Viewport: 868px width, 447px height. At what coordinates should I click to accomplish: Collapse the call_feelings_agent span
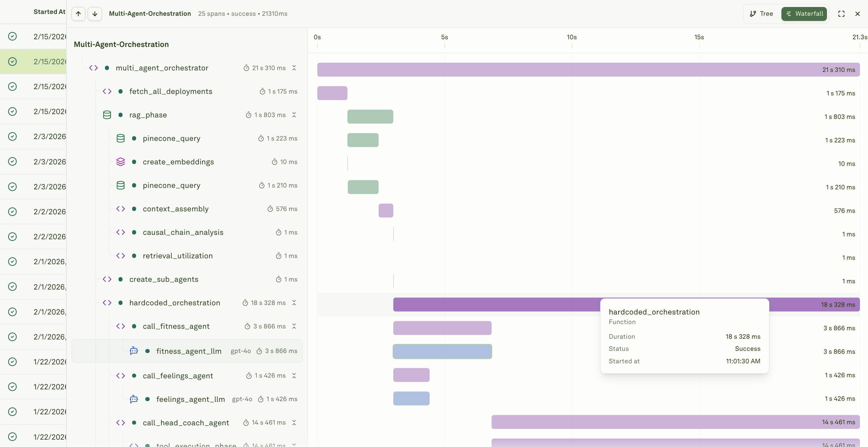294,375
